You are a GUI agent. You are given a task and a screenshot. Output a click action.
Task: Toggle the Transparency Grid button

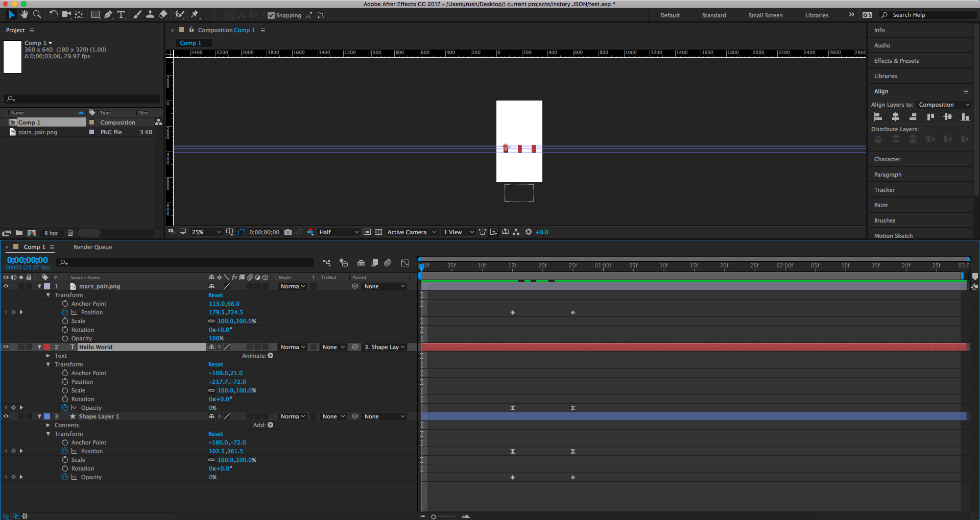(378, 232)
